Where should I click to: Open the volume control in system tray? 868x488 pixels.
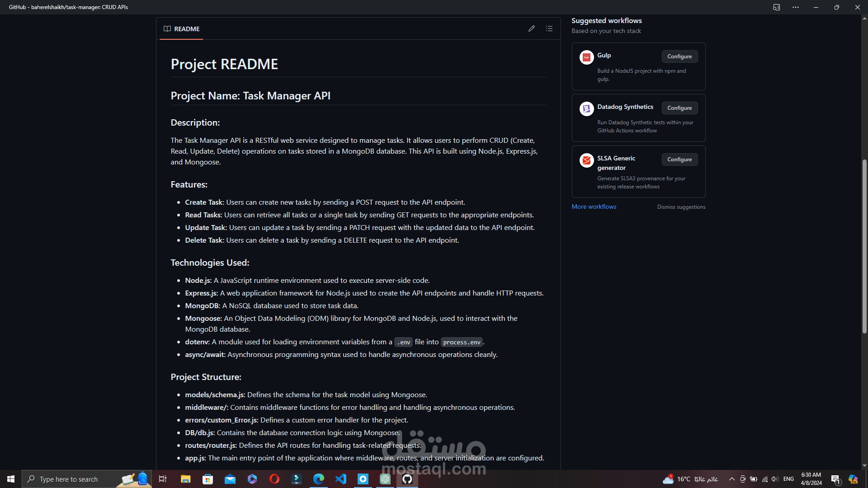coord(775,479)
